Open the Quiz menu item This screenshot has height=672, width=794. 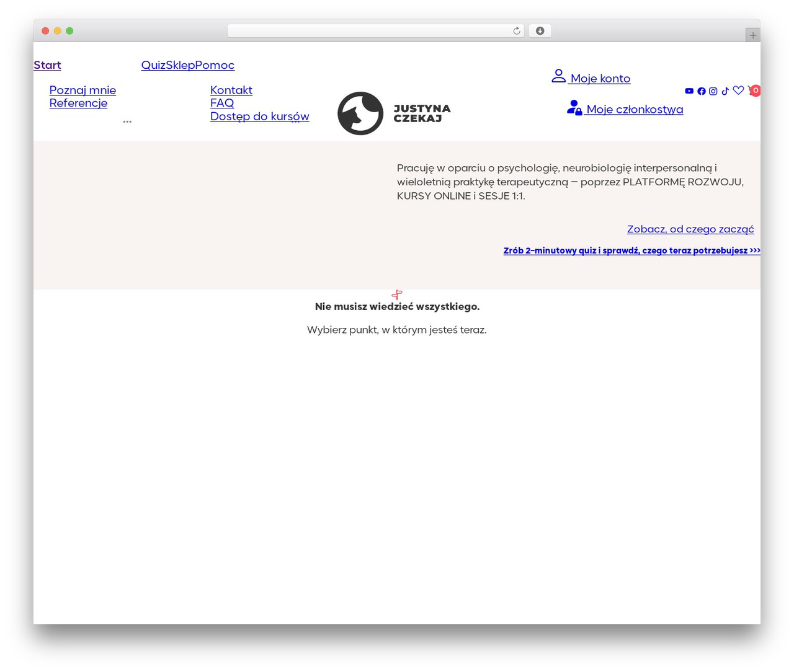(x=153, y=65)
